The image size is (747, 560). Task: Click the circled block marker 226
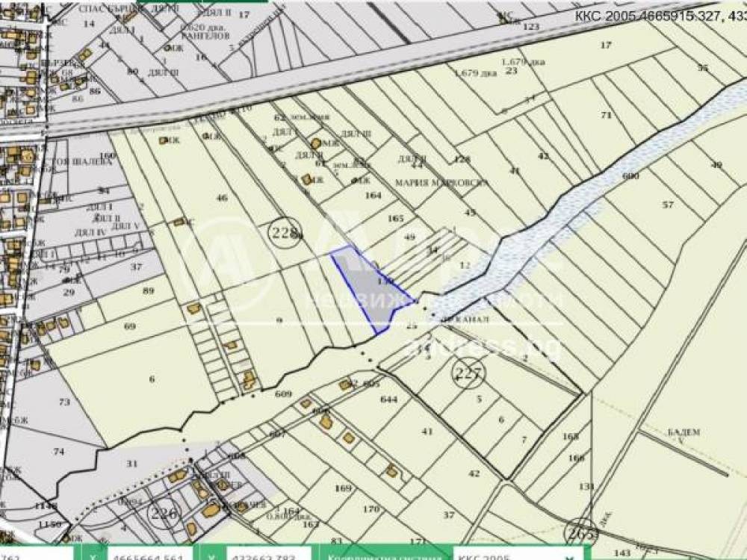coord(164,513)
